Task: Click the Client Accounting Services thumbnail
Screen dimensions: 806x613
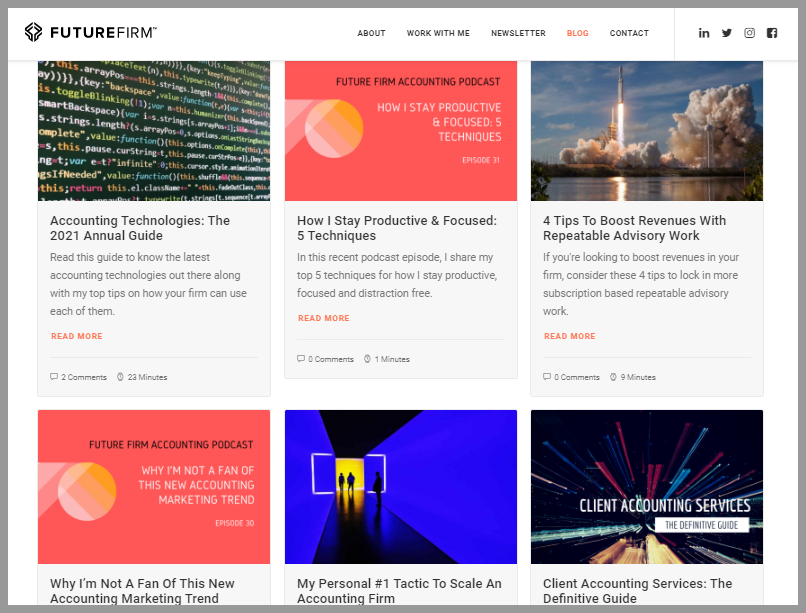Action: (647, 487)
